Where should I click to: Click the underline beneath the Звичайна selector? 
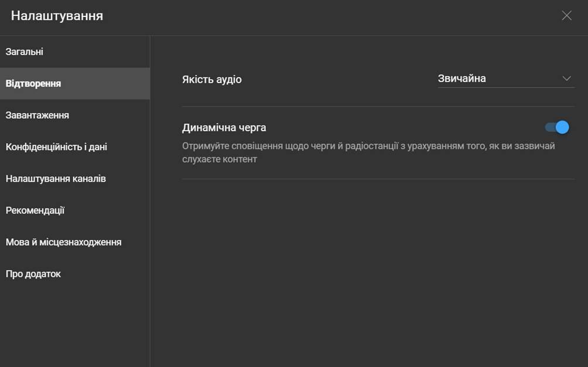pos(505,88)
